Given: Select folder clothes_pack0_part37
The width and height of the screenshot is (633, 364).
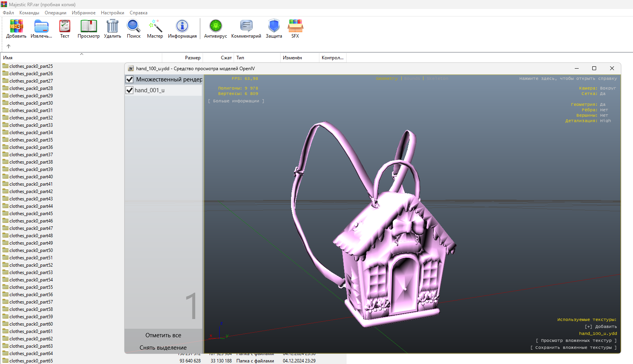Looking at the screenshot, I should coord(31,155).
